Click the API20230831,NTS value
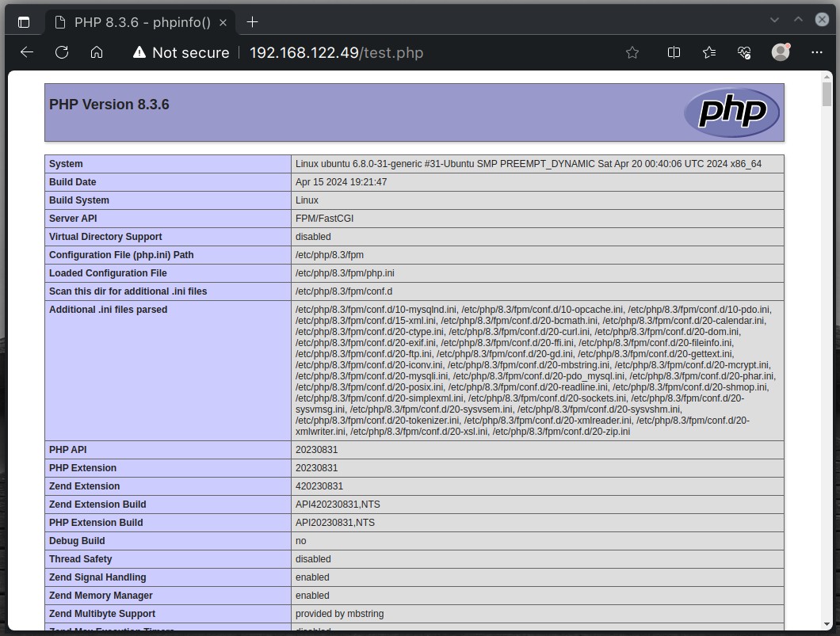Viewport: 840px width, 636px height. [335, 523]
